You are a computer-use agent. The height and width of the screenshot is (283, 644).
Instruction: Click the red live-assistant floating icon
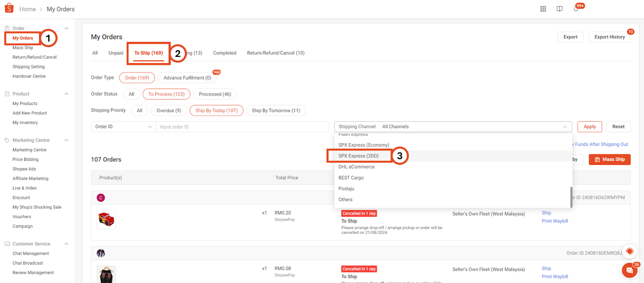click(x=630, y=252)
